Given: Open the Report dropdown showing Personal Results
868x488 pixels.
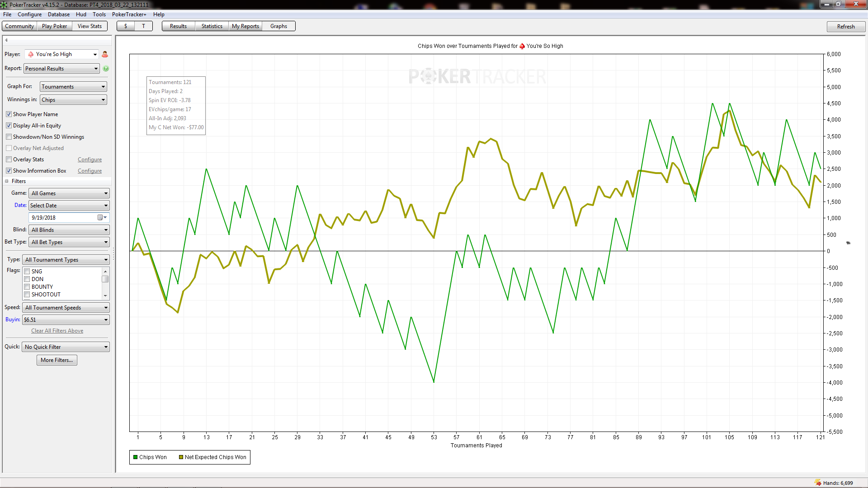Looking at the screenshot, I should tap(61, 69).
